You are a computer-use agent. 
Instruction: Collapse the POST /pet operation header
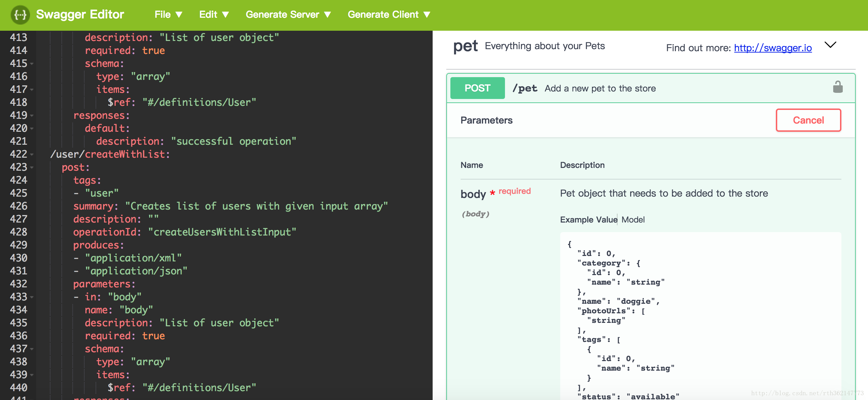(600, 88)
